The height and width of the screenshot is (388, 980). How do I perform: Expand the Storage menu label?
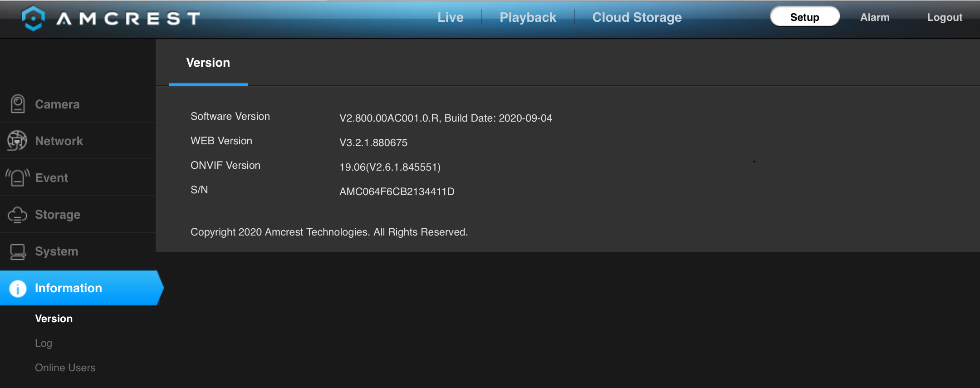click(x=58, y=215)
